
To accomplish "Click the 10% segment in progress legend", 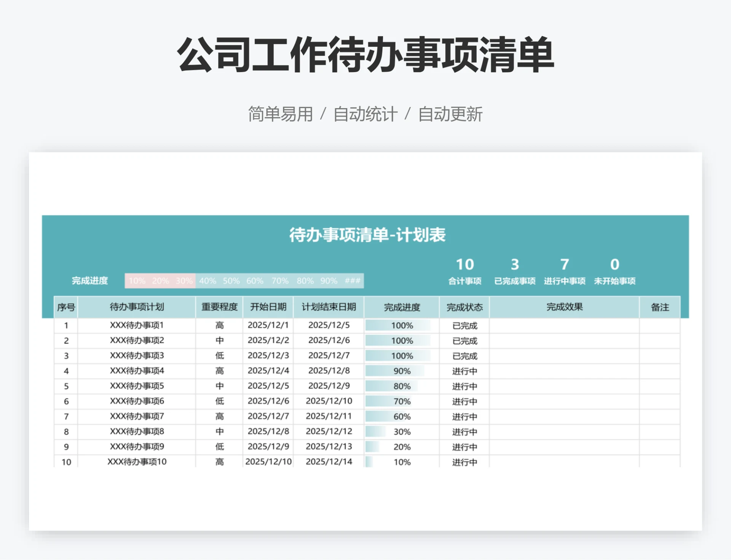I will [137, 281].
